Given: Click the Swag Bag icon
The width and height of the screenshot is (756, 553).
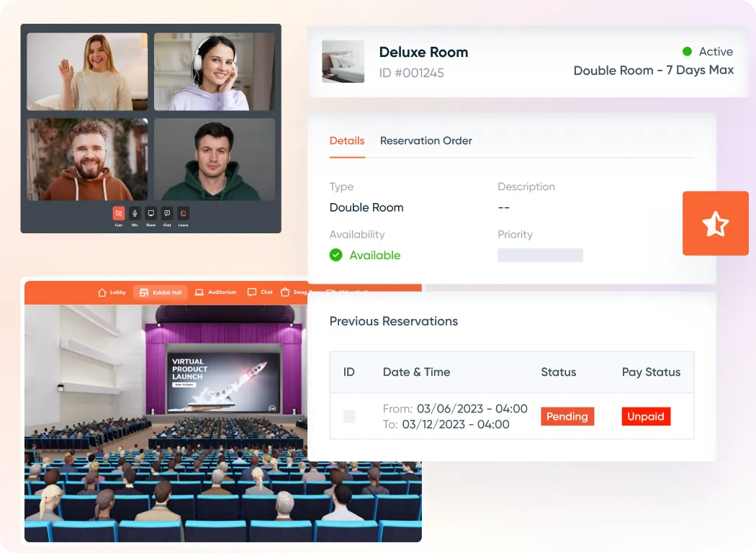Looking at the screenshot, I should 286,292.
